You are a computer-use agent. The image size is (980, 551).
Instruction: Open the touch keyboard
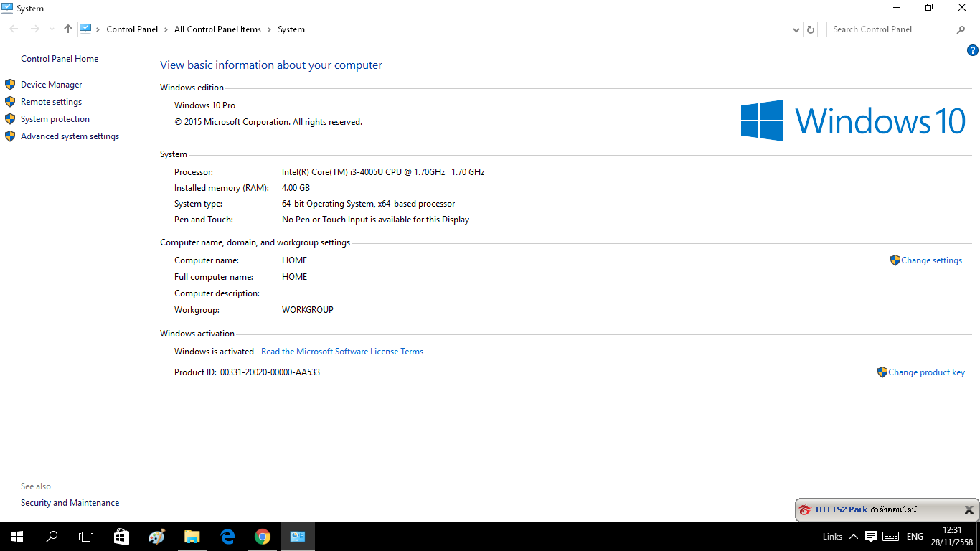pos(891,537)
